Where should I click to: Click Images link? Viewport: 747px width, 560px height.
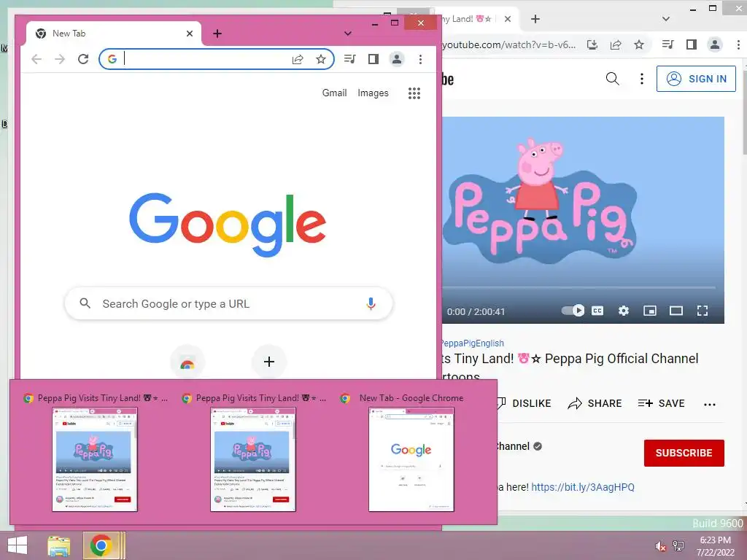pyautogui.click(x=373, y=93)
